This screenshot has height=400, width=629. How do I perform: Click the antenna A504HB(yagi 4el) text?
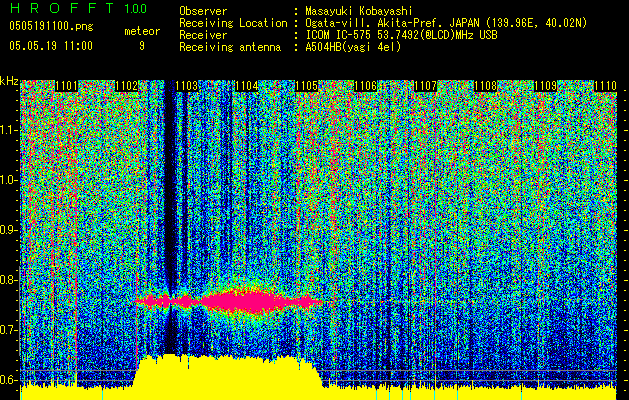click(x=353, y=47)
